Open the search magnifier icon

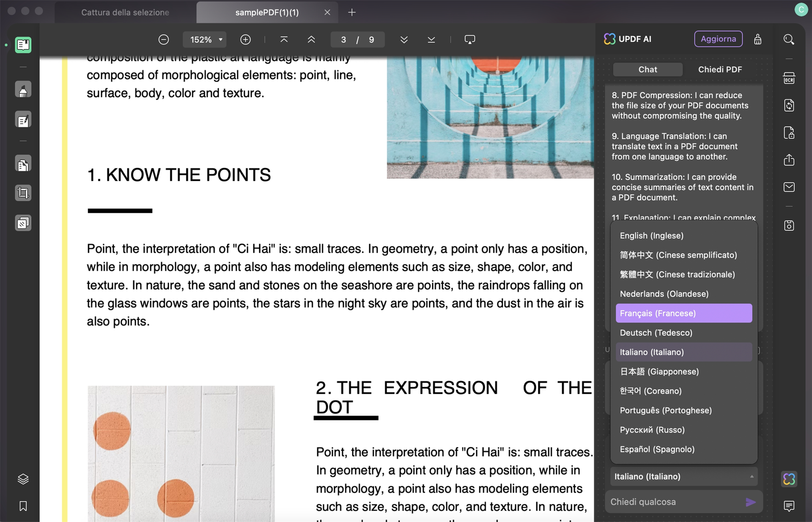[789, 39]
